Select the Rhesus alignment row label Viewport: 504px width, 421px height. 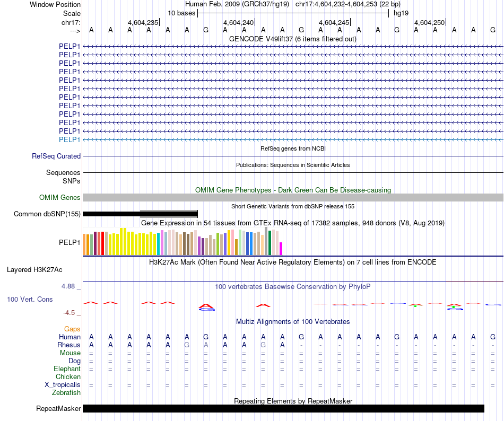point(69,345)
